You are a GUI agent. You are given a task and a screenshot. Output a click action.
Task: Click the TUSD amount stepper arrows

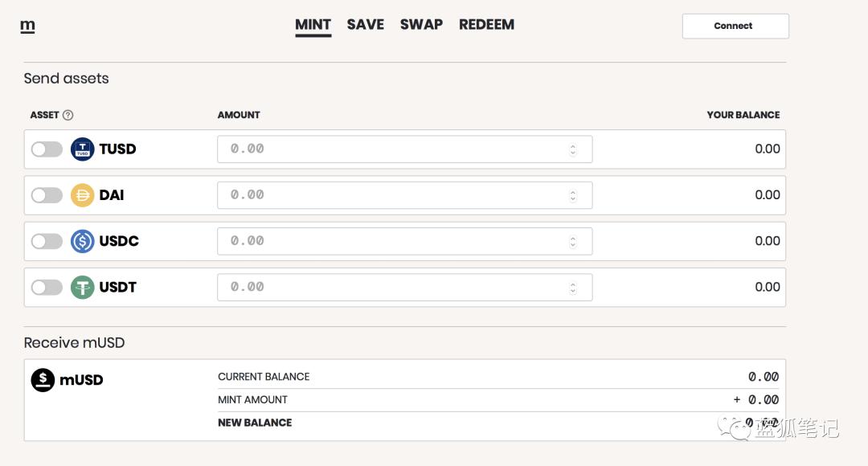(573, 149)
